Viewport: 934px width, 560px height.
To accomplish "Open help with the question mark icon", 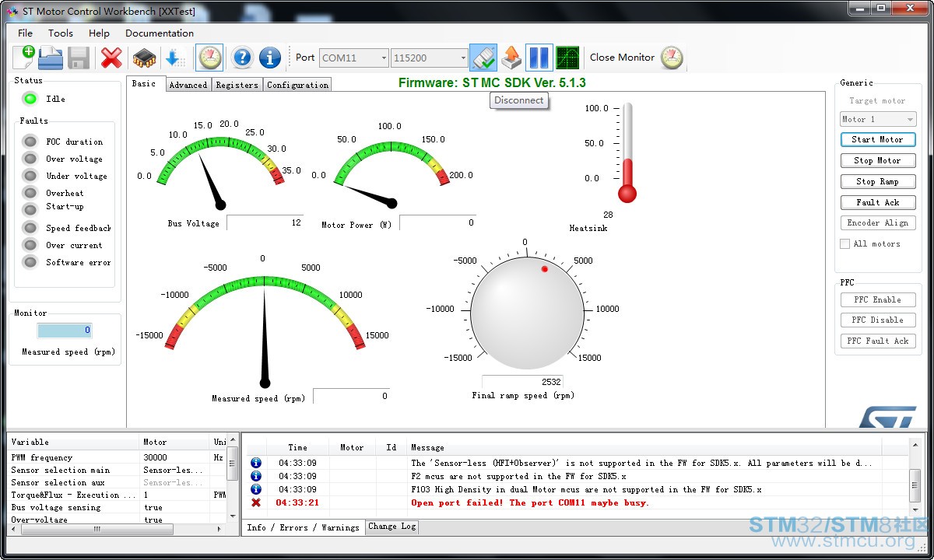I will [243, 58].
